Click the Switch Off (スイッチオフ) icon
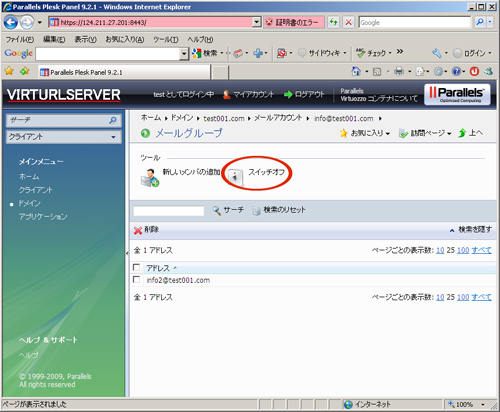500x412 pixels. coord(236,177)
